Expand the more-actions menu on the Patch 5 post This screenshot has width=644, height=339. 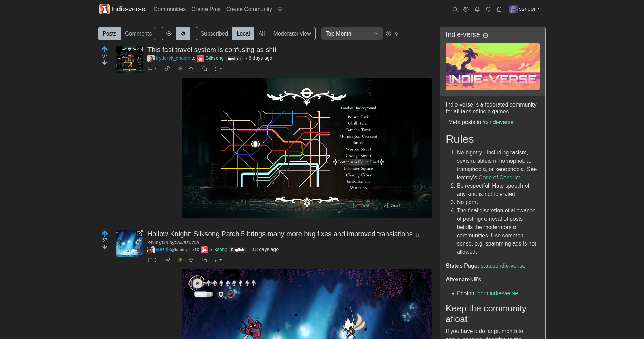point(218,260)
